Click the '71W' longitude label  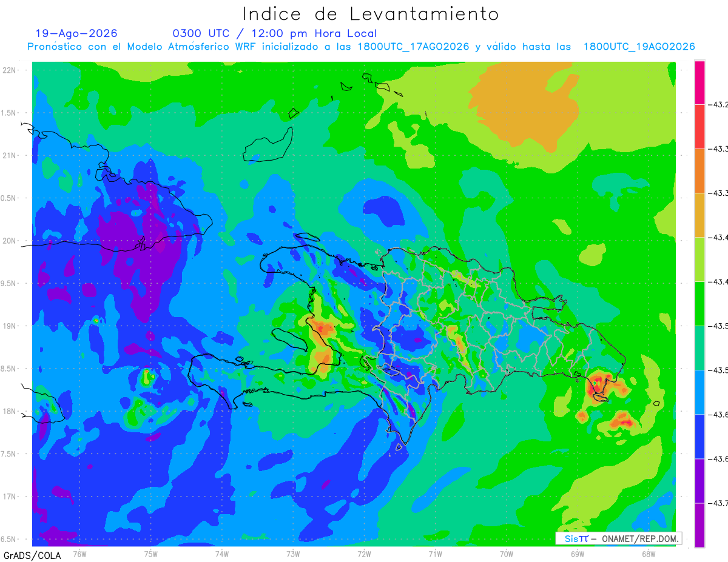435,554
